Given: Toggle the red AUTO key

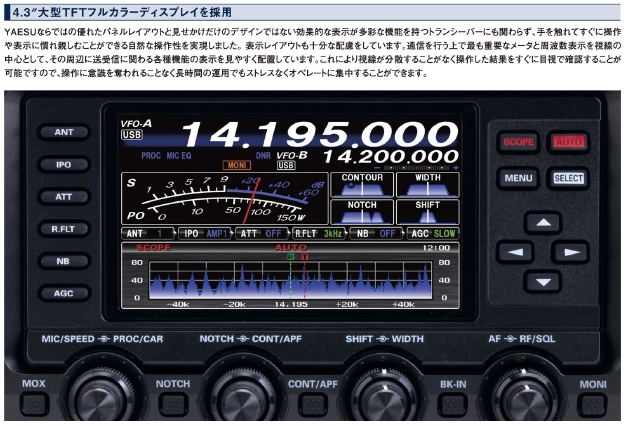Looking at the screenshot, I should coord(569,142).
